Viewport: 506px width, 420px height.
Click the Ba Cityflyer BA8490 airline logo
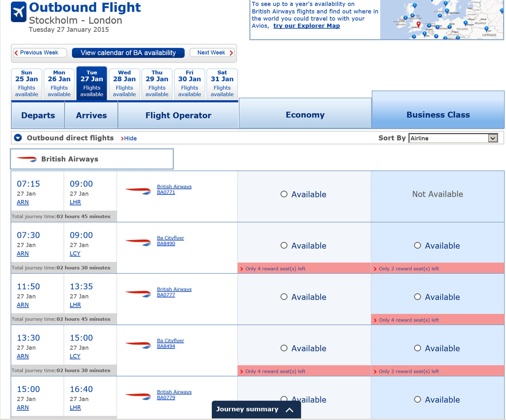(138, 242)
